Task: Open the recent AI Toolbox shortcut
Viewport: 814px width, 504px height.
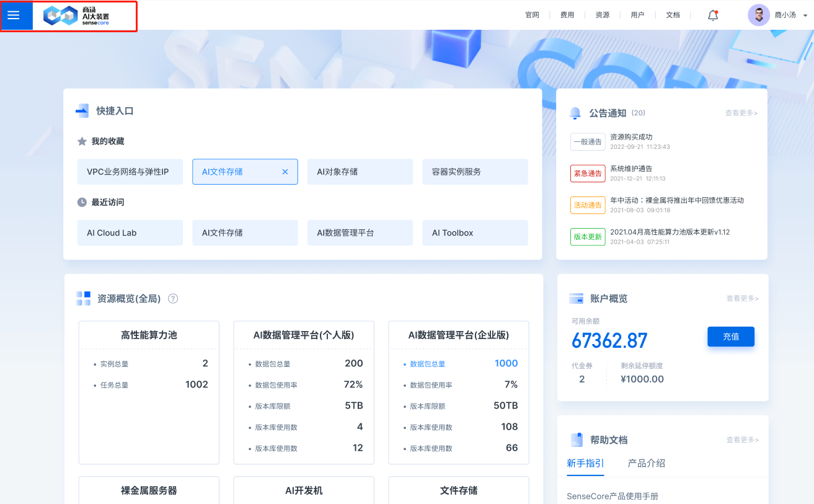Action: point(476,232)
